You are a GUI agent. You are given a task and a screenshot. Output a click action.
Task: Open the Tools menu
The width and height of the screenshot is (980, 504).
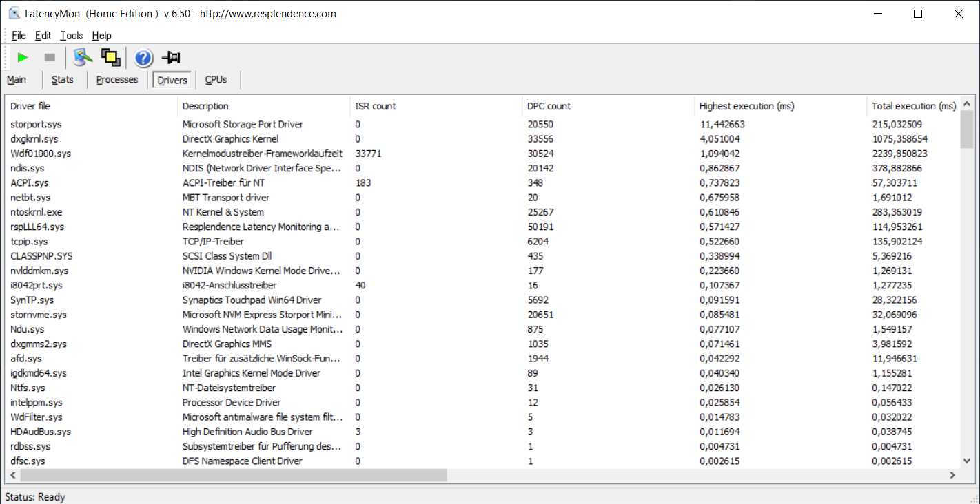point(71,35)
